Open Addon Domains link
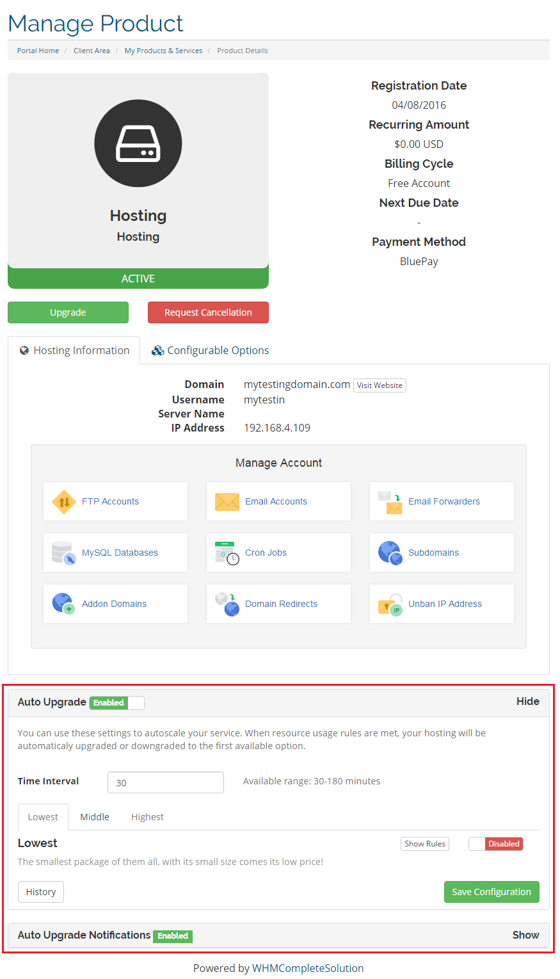This screenshot has width=560, height=979. pos(114,604)
